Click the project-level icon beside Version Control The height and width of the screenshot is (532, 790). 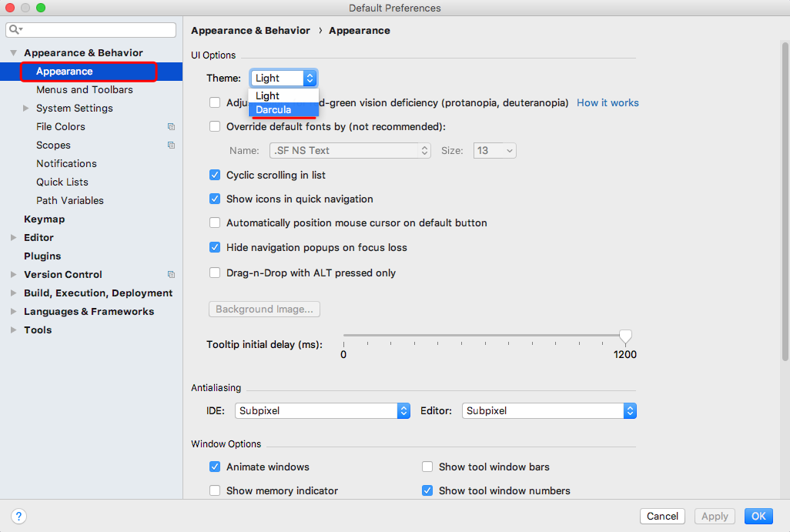tap(171, 275)
